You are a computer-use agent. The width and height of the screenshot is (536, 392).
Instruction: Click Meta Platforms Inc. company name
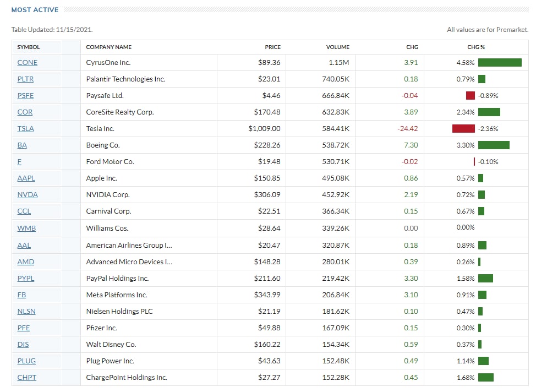pyautogui.click(x=117, y=295)
